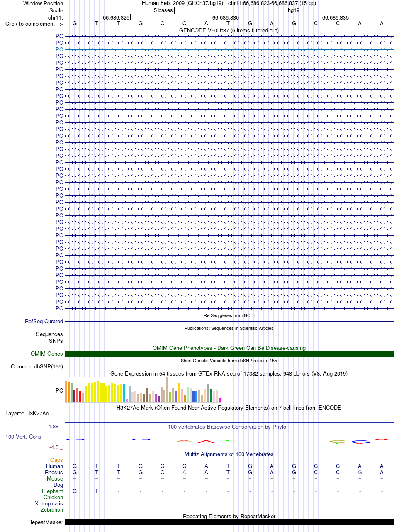Click the chr11: base position label
The image size is (394, 532).
tap(56, 17)
